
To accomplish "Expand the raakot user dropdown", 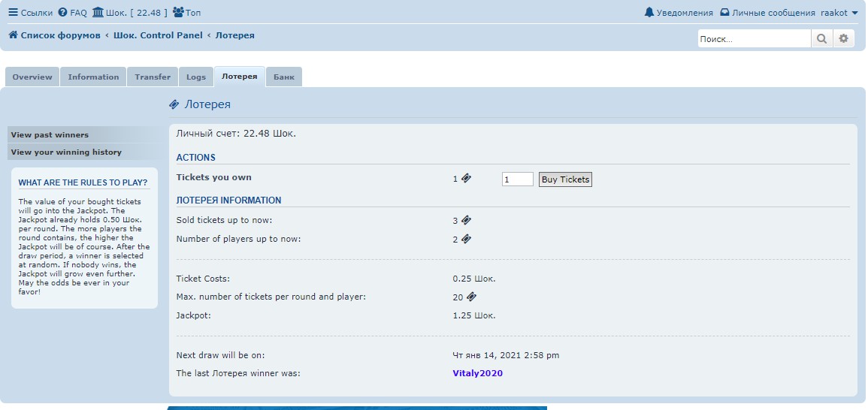I will (839, 13).
